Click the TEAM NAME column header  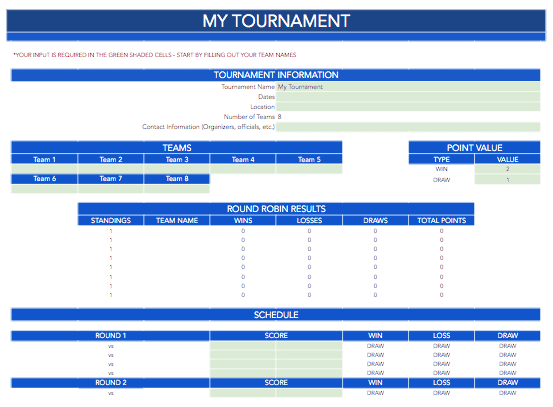pos(177,220)
